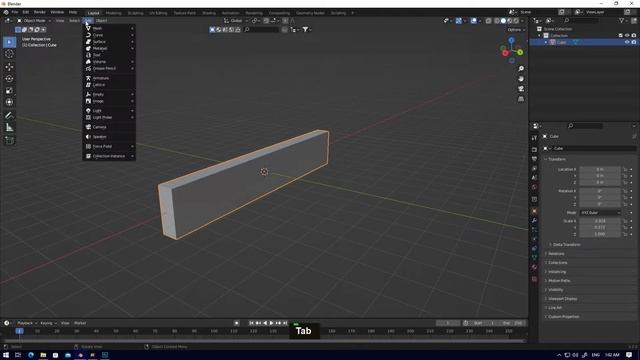The width and height of the screenshot is (640, 360).
Task: Open the Object Mode dropdown
Action: pyautogui.click(x=33, y=20)
